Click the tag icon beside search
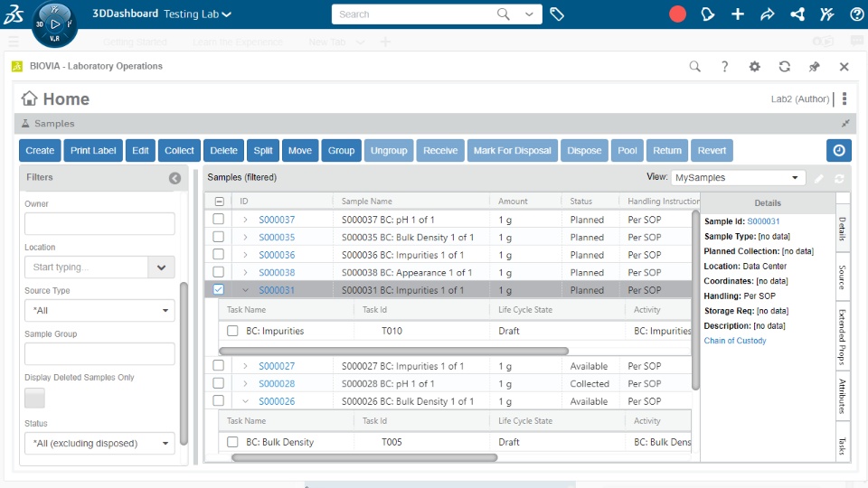This screenshot has height=488, width=868. 557,14
